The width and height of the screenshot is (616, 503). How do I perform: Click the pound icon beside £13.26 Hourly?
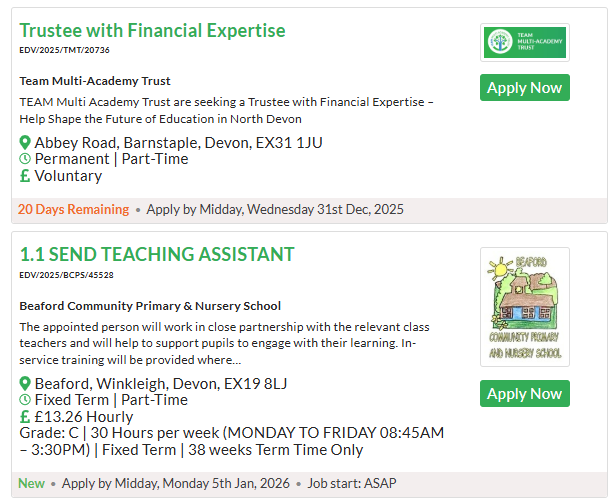pos(25,417)
